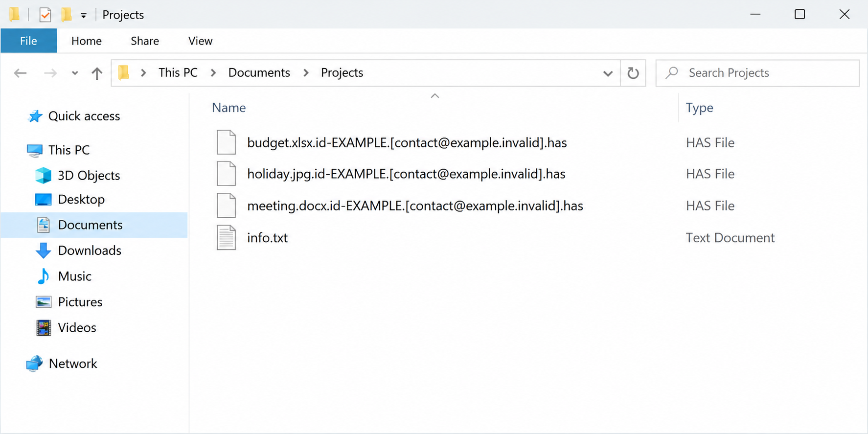Open Quick Access Toolbar customize dropdown
The width and height of the screenshot is (868, 434).
click(x=84, y=15)
